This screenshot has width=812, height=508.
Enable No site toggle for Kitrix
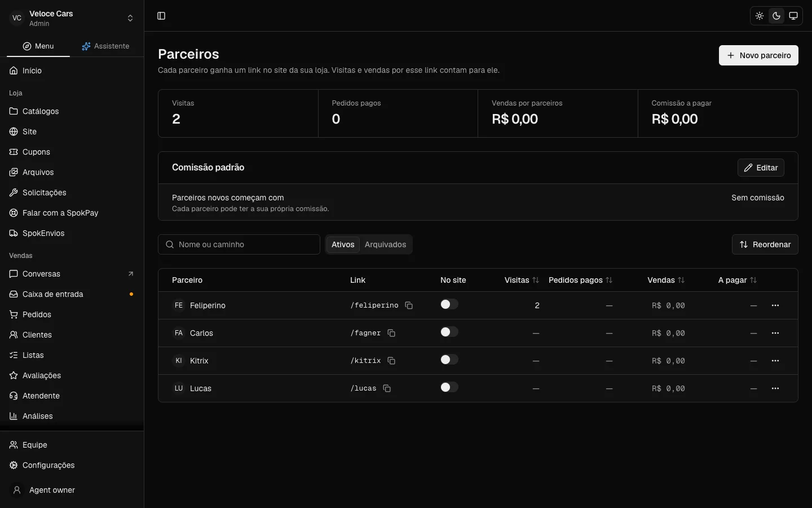(x=449, y=360)
